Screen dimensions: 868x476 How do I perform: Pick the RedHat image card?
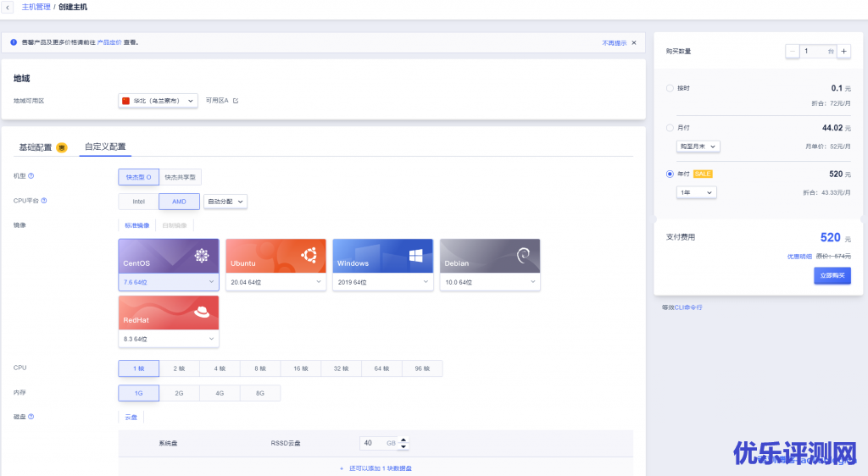tap(169, 313)
